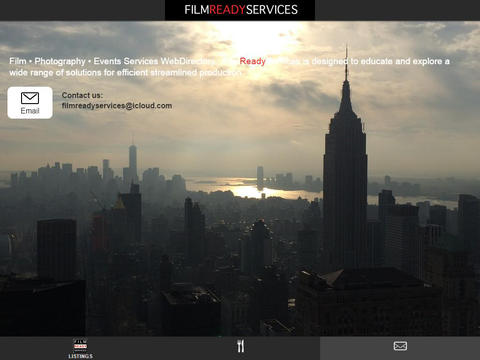480x360 pixels.
Task: Click the 'wide range of solutions' text line
Action: [x=126, y=73]
